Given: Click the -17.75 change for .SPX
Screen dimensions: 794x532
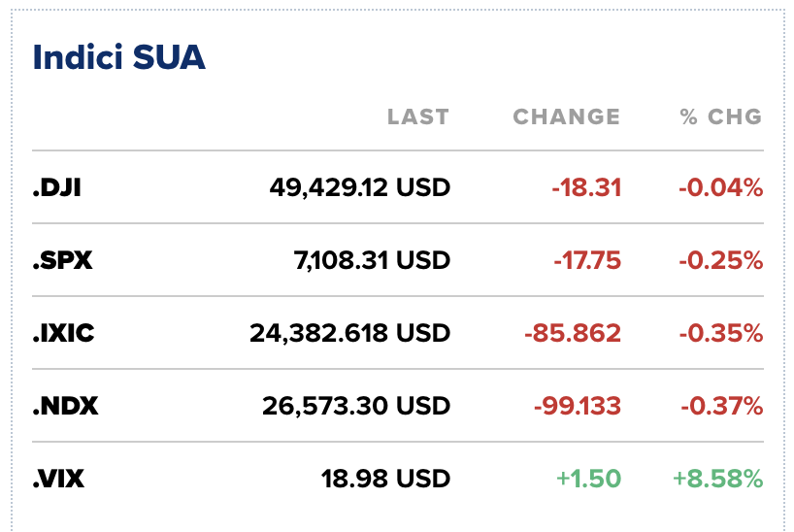Looking at the screenshot, I should [x=586, y=260].
